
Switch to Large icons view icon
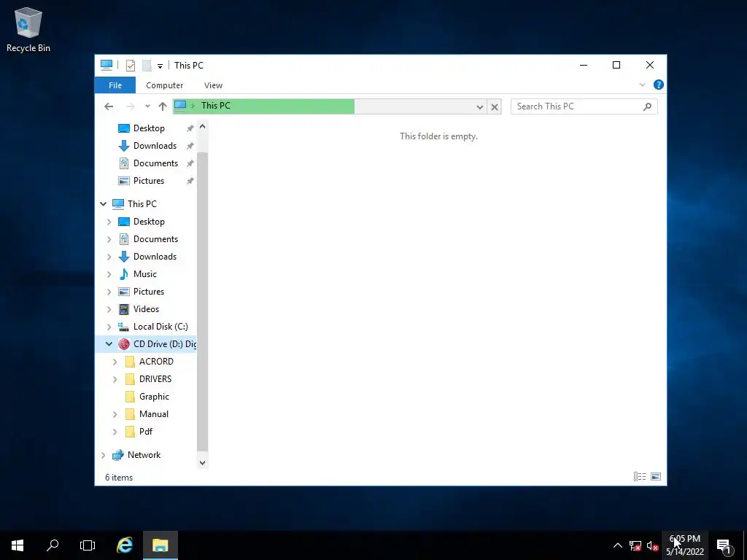(x=656, y=477)
